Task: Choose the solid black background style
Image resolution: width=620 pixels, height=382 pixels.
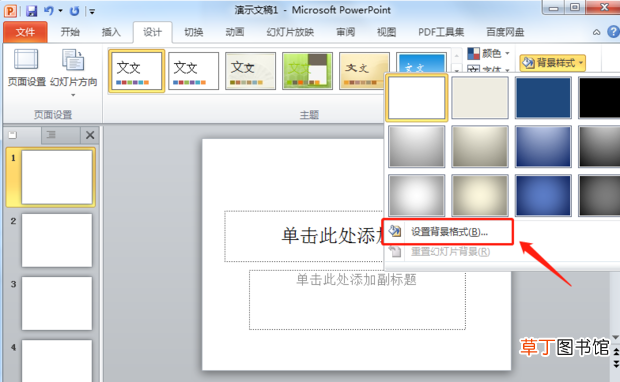Action: coord(599,98)
